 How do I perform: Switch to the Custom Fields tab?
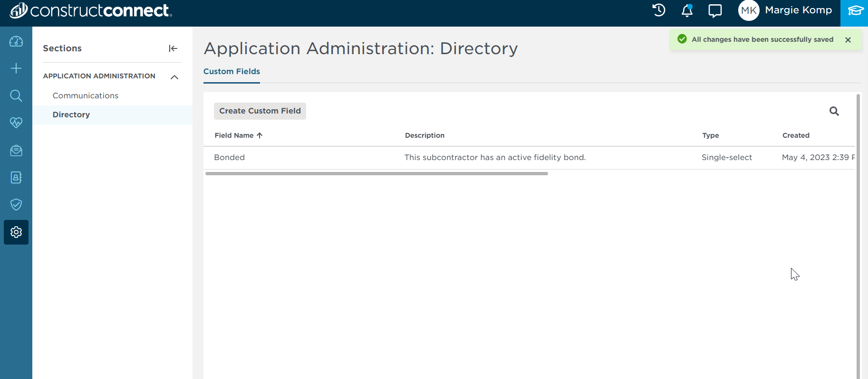tap(231, 71)
